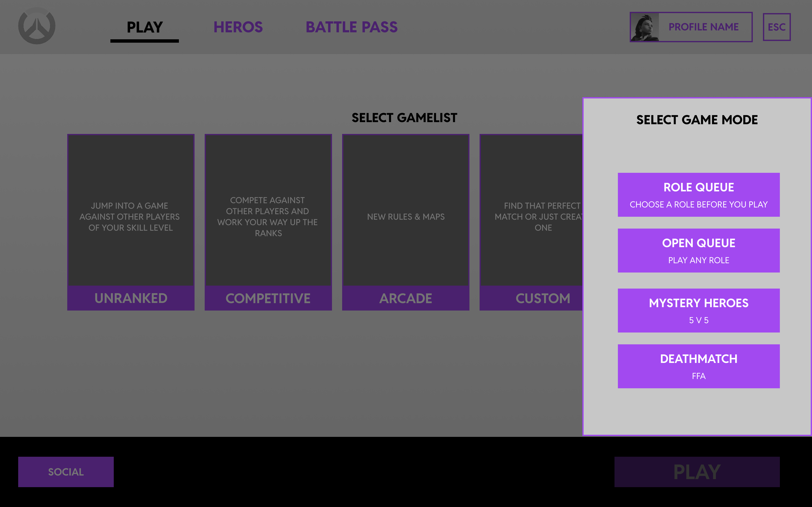Viewport: 812px width, 507px height.
Task: Click the Overwatch logo icon
Action: (37, 26)
